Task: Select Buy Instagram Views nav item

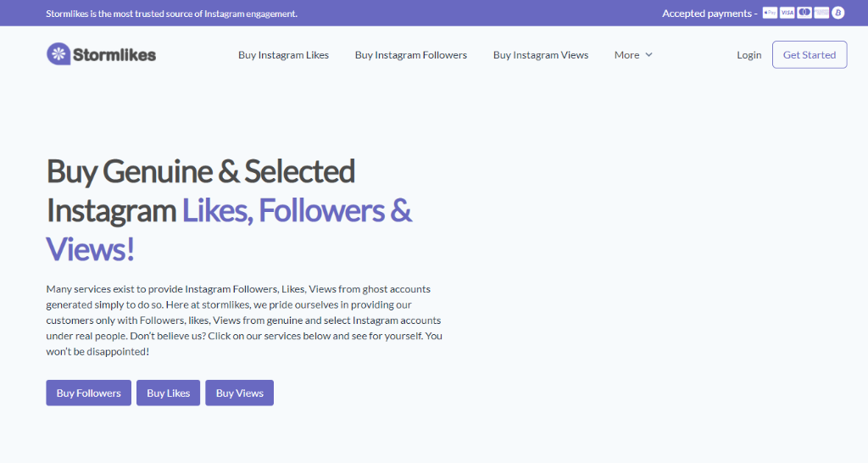Action: [x=540, y=55]
